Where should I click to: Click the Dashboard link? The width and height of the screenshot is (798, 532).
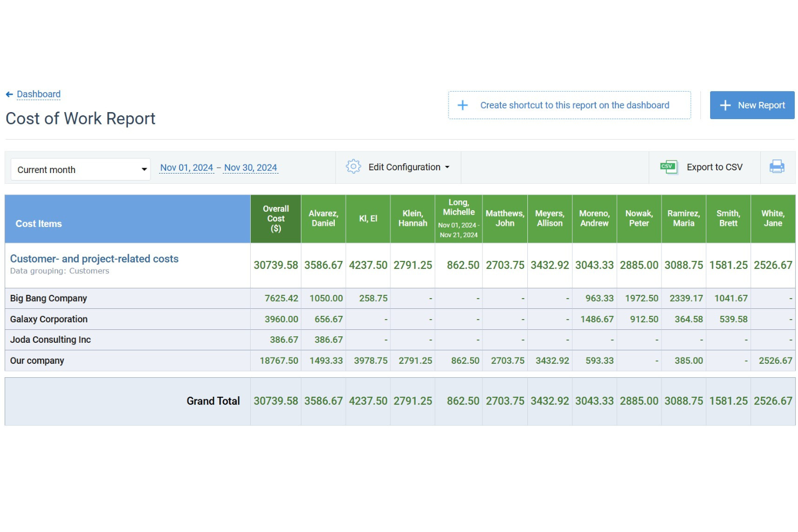pyautogui.click(x=38, y=94)
